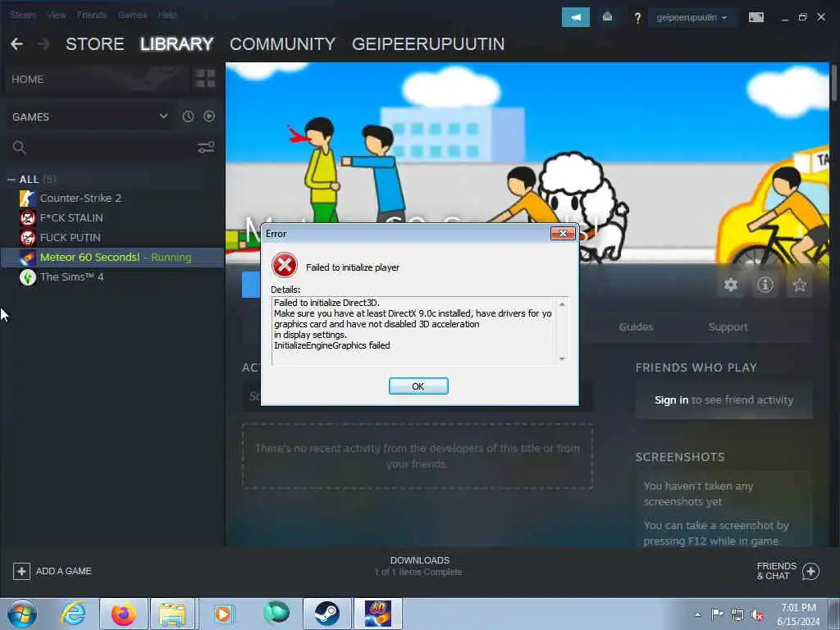Switch to collections grid view icon
The width and height of the screenshot is (840, 630).
[205, 79]
